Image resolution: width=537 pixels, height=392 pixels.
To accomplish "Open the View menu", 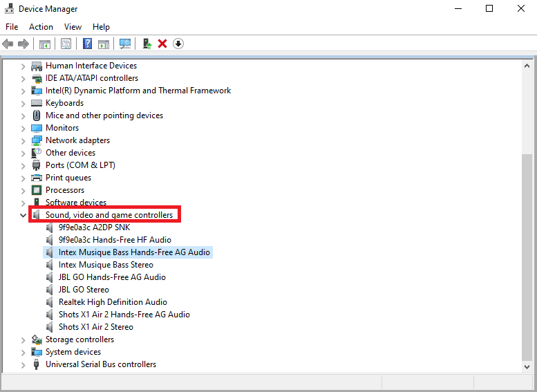I will [x=73, y=27].
